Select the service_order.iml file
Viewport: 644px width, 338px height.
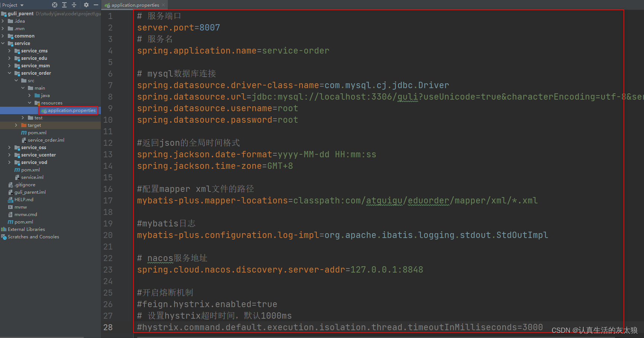point(46,140)
